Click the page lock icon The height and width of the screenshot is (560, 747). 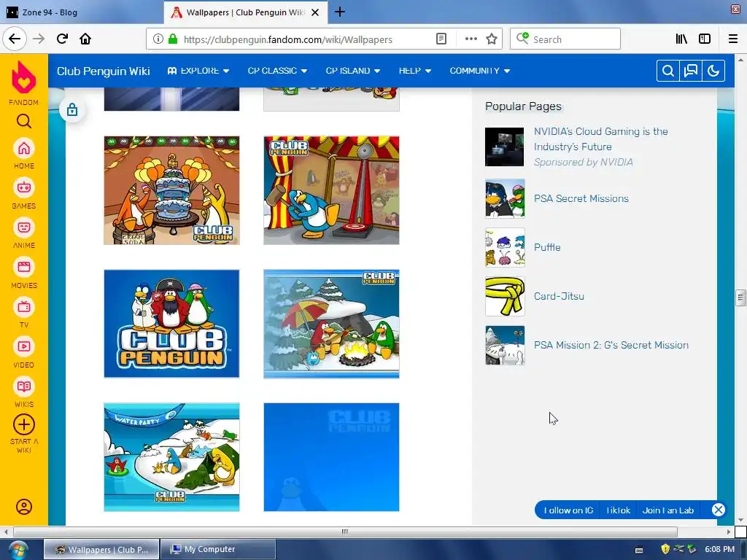coord(72,110)
